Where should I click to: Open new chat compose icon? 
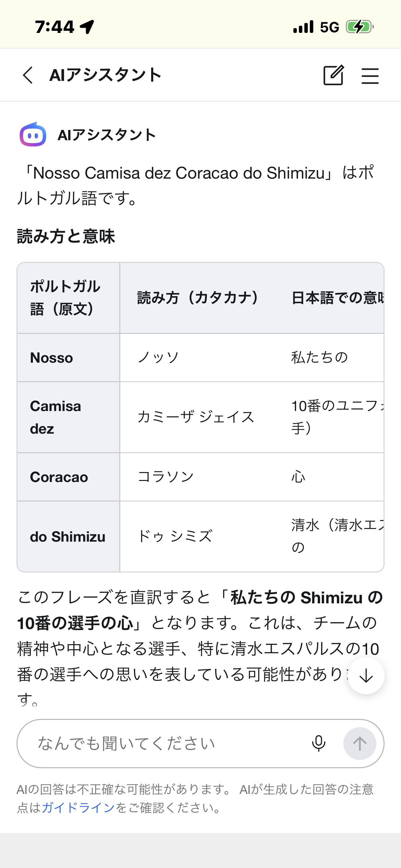[x=333, y=75]
